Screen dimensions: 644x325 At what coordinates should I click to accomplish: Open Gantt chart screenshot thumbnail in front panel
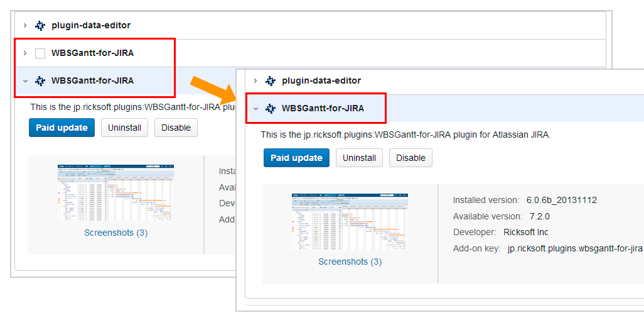350,221
